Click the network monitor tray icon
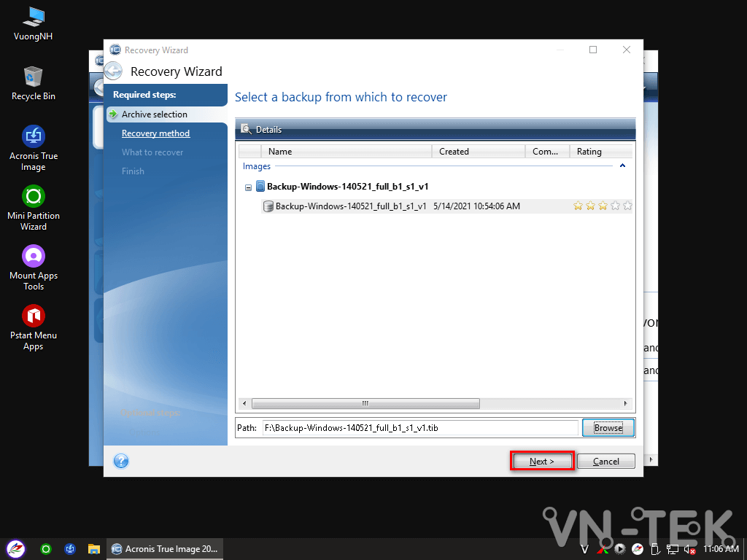This screenshot has width=747, height=560. [672, 550]
